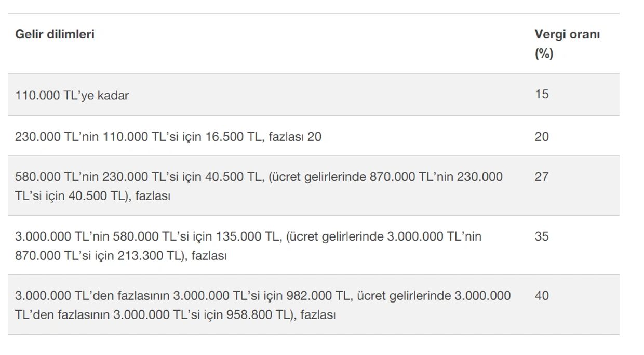Click the 15 percent tax rate cell
Image resolution: width=644 pixels, height=355 pixels.
click(542, 94)
